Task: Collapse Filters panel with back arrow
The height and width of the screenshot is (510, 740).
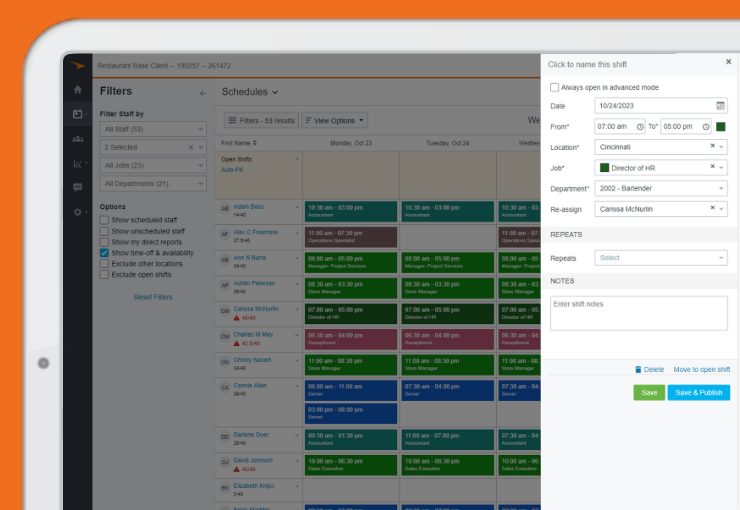Action: [x=203, y=93]
